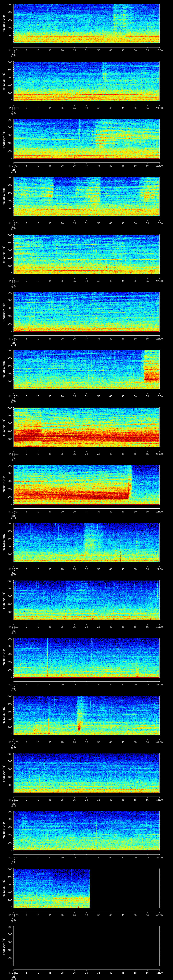
Task: Click the Frequency (Hz) label of the 11:28:00 panel
Action: (x=4, y=542)
